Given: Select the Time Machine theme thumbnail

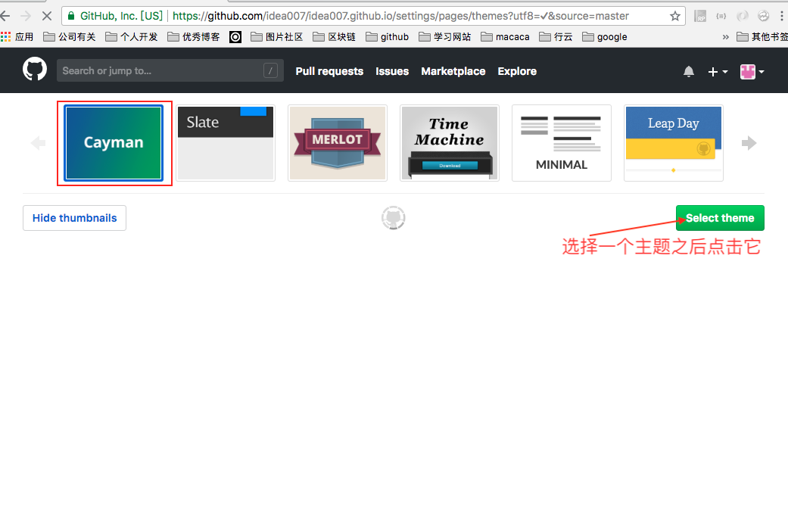Looking at the screenshot, I should (x=450, y=143).
